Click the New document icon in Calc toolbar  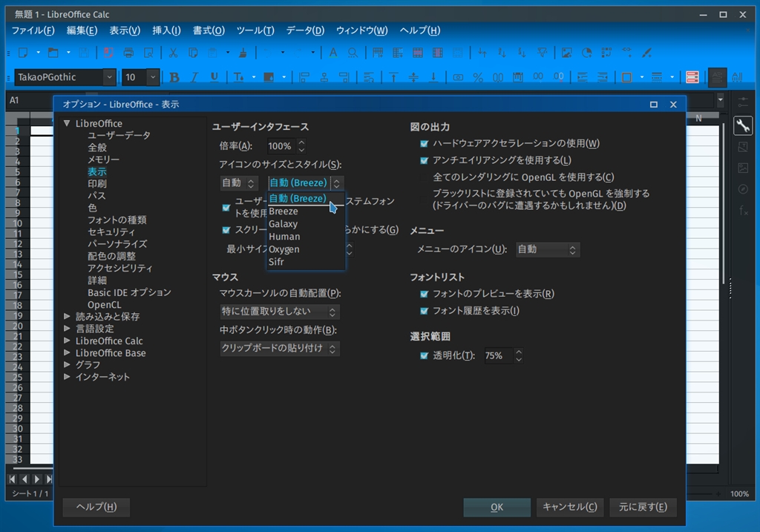click(23, 53)
